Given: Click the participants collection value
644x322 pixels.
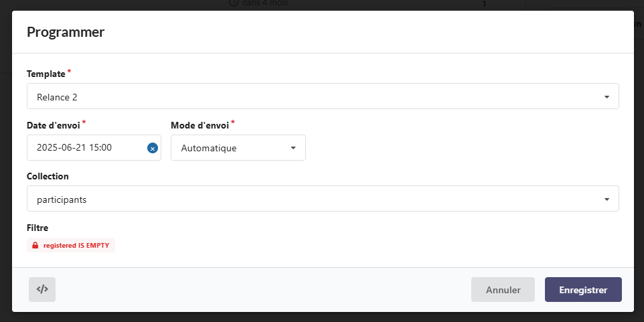Looking at the screenshot, I should click(62, 199).
